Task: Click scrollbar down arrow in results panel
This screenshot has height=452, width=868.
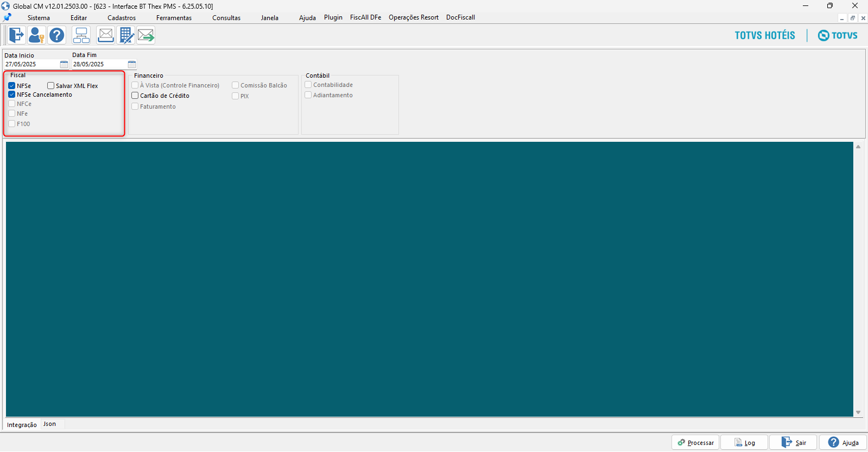Action: [x=858, y=412]
